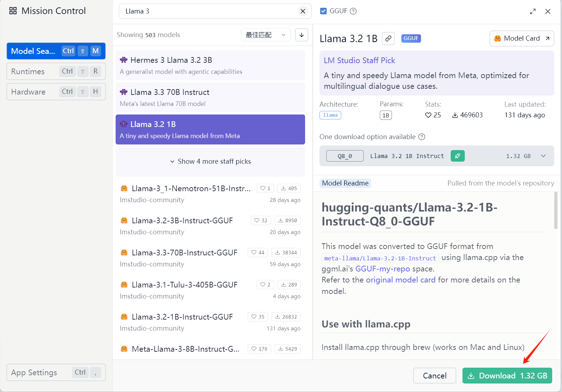This screenshot has height=392, width=562.
Task: Click the GGUF help question mark icon
Action: [x=353, y=11]
